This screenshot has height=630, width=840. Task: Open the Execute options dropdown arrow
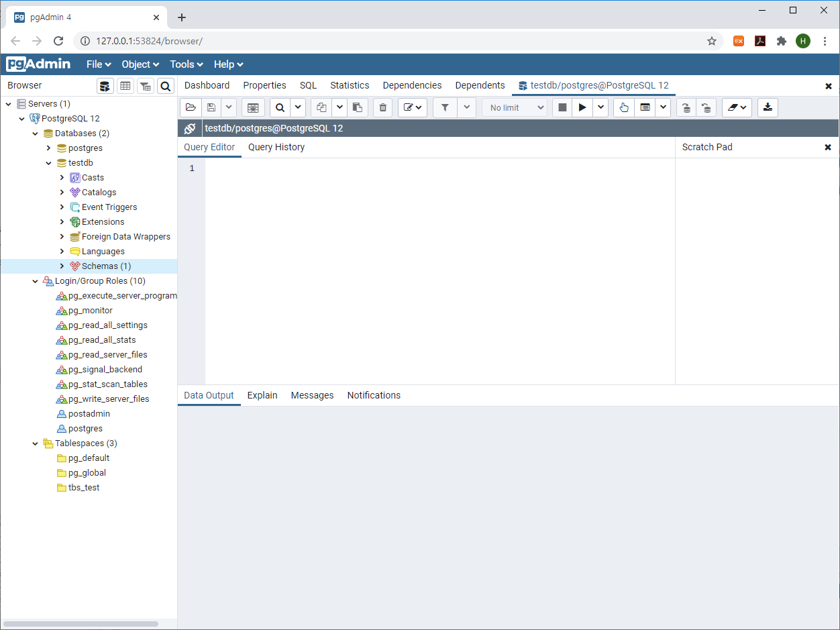pyautogui.click(x=600, y=107)
